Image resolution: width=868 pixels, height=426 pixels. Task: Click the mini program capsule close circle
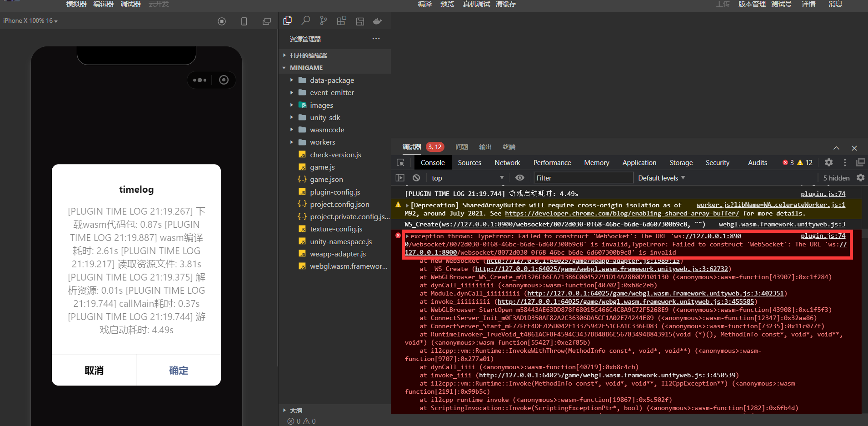(224, 80)
